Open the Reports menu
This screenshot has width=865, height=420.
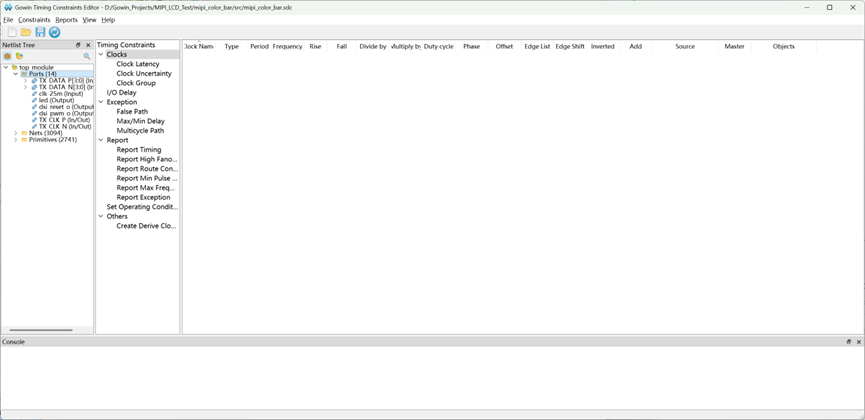coord(67,20)
